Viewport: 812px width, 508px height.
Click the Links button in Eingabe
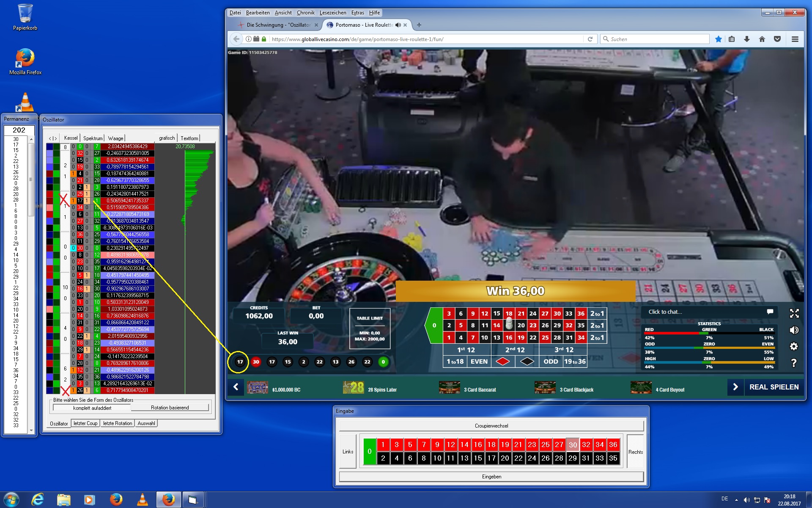[348, 452]
